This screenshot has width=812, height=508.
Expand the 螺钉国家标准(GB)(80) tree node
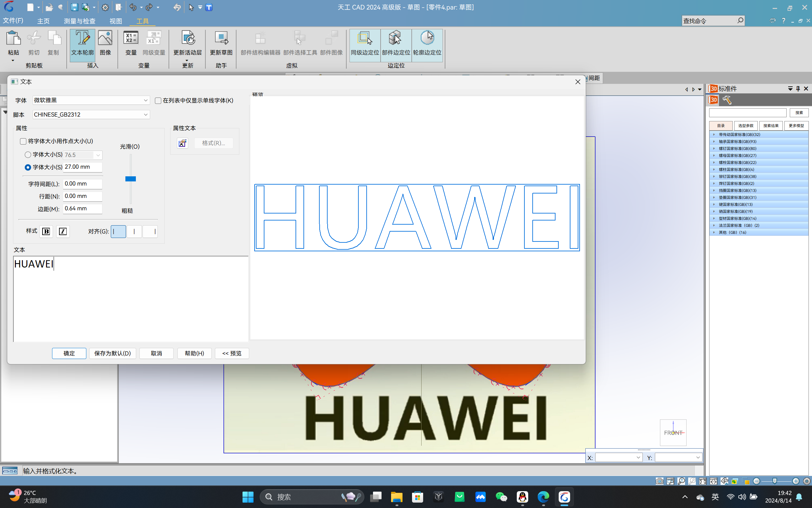714,148
